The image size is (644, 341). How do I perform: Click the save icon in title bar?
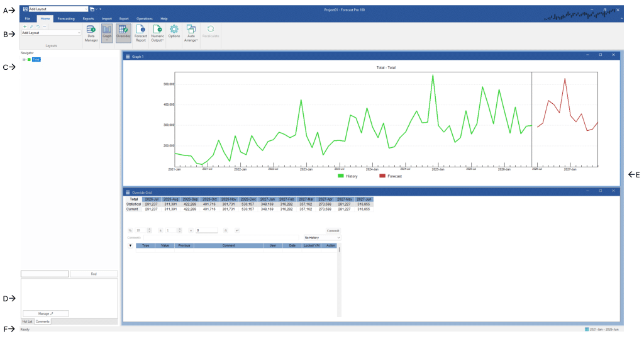(x=25, y=9)
